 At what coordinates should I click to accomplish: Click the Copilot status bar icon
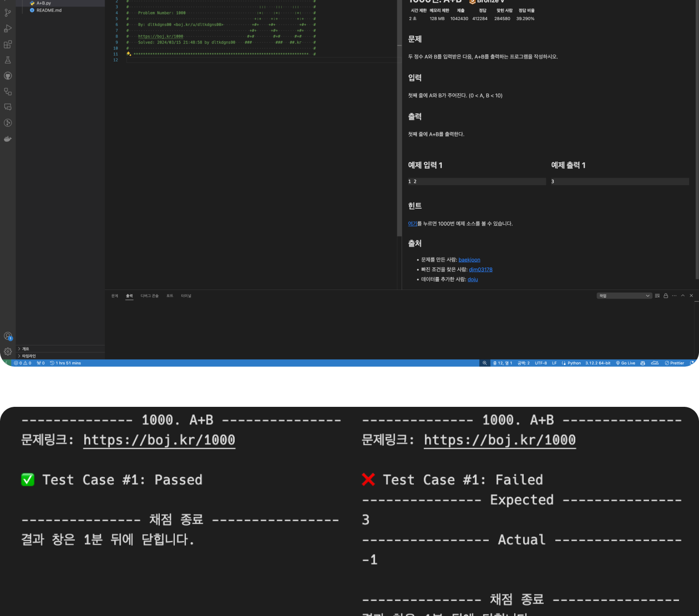[x=643, y=363]
